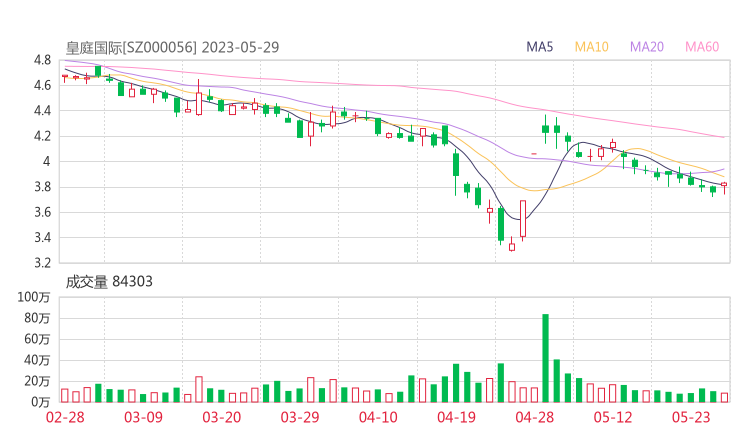This screenshot has height=440, width=740.
Task: Click the 3.6 price axis label
Action: (42, 212)
